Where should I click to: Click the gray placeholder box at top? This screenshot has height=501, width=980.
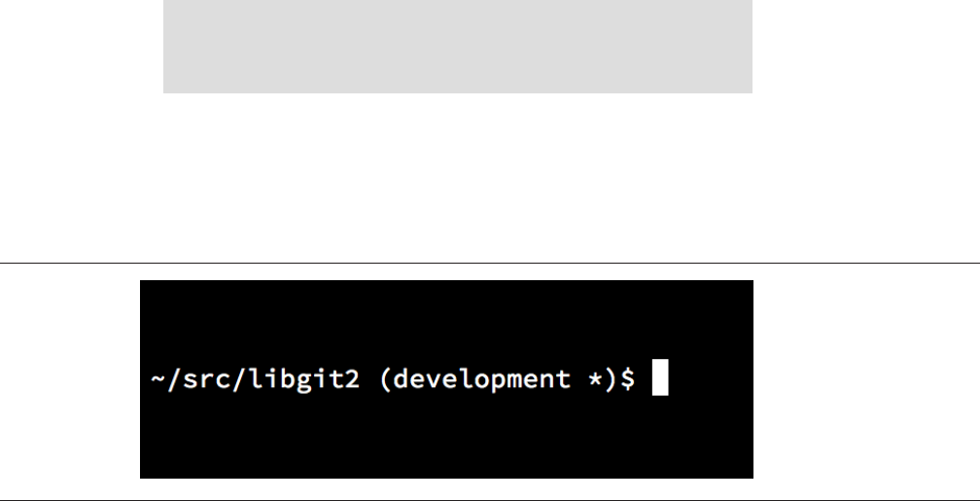457,46
